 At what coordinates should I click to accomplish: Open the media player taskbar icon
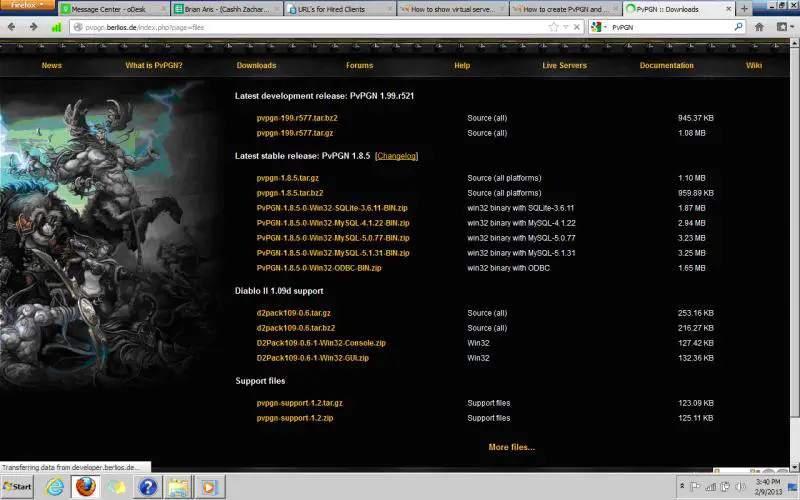pos(209,487)
